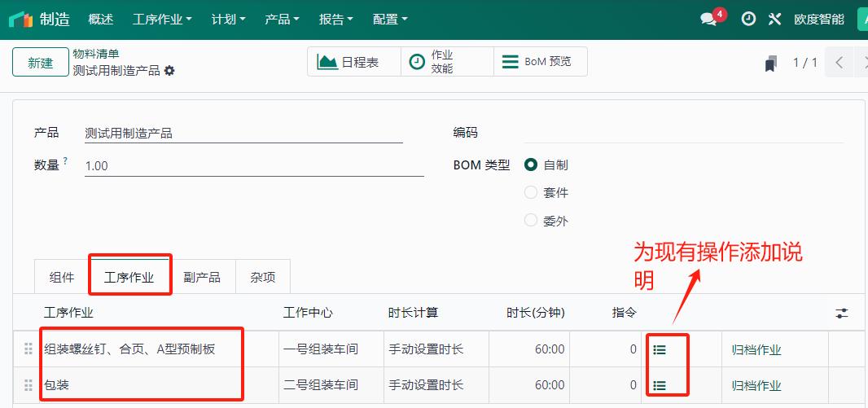Grab the drag handle of 组装螺丝钉 row
The width and height of the screenshot is (868, 408).
(x=28, y=349)
